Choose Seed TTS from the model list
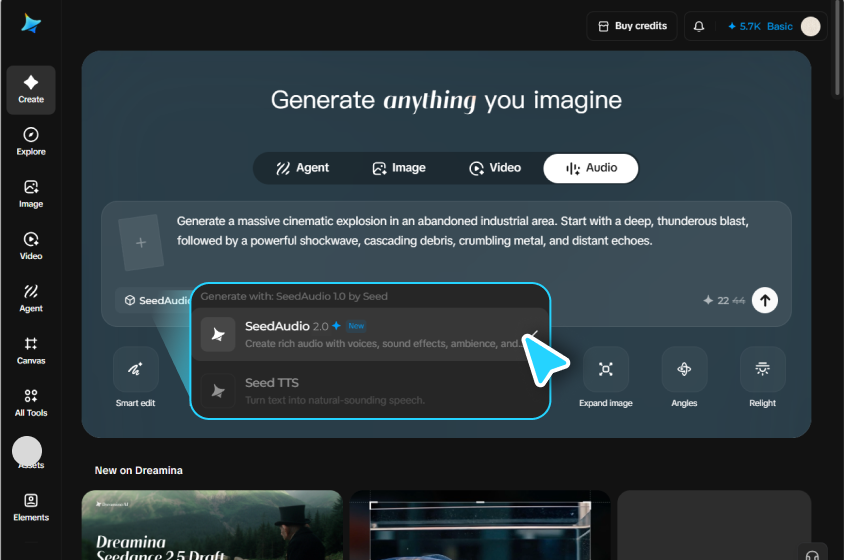Viewport: 844px width, 560px height. point(370,391)
